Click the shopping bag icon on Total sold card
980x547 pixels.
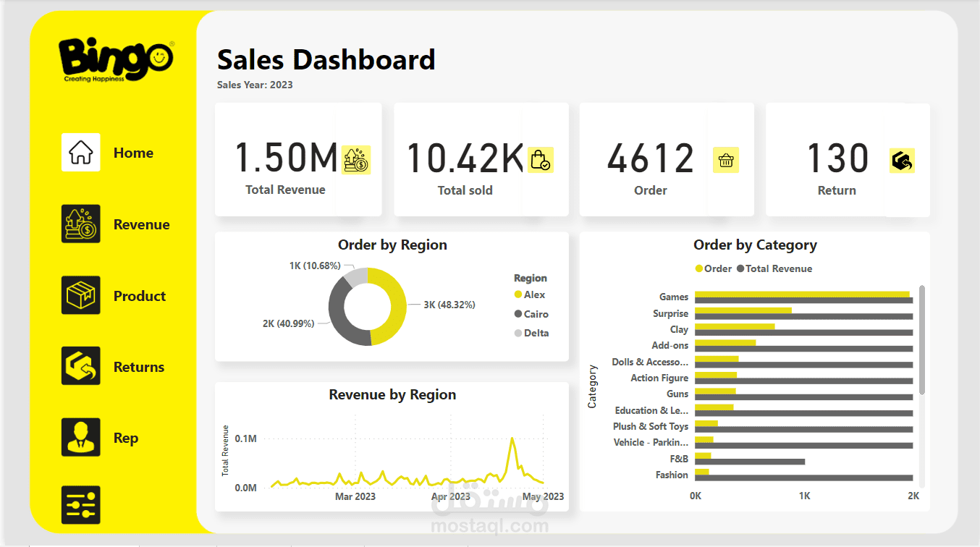point(541,159)
